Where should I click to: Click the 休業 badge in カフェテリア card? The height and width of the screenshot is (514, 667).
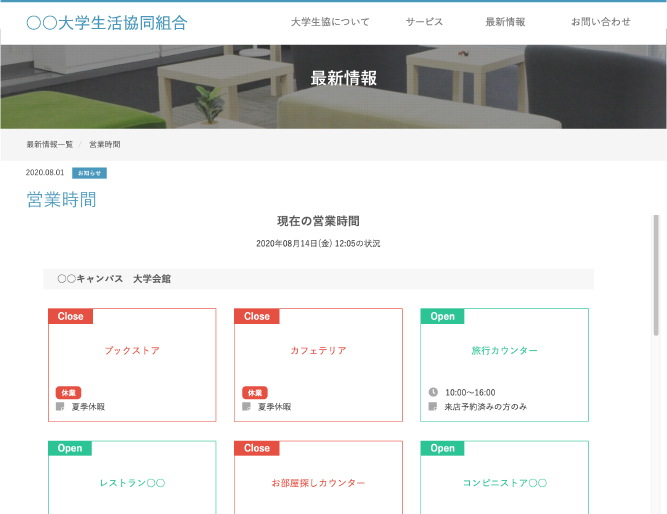tap(254, 393)
